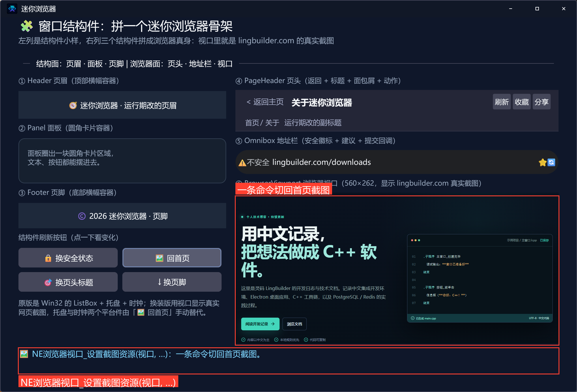The height and width of the screenshot is (392, 577).
Task: Click the 不安全 warning triangle icon
Action: pos(242,163)
